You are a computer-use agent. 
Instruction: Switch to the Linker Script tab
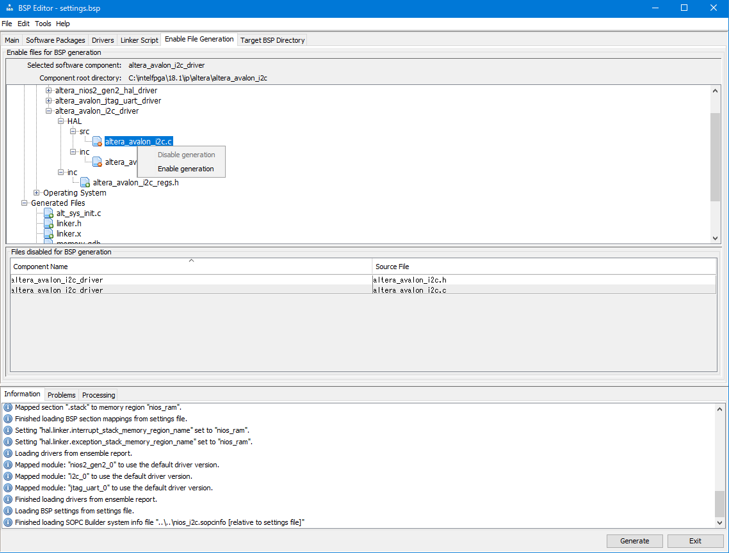(x=139, y=40)
